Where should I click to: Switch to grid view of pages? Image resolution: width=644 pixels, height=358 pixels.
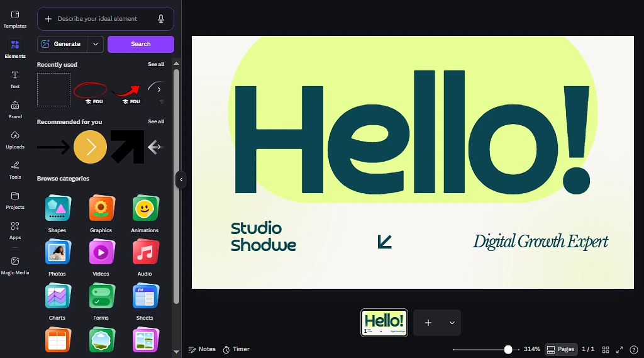(606, 349)
